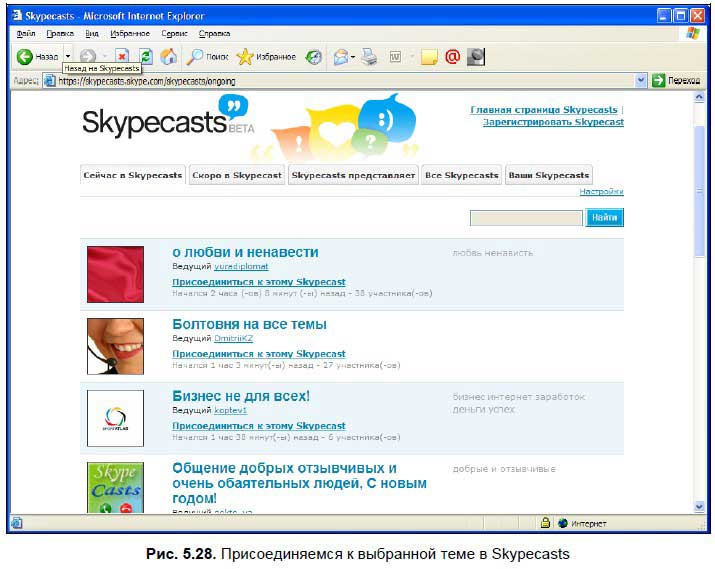Screen dimensions: 715x569
Task: Refresh the page with green arrows icon
Action: click(x=145, y=57)
